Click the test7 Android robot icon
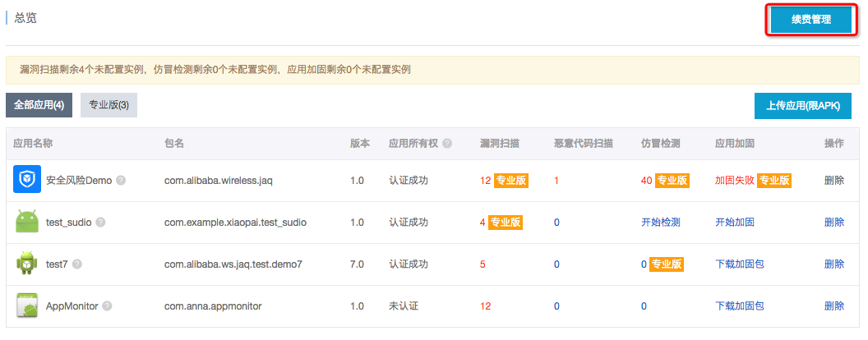 27,264
